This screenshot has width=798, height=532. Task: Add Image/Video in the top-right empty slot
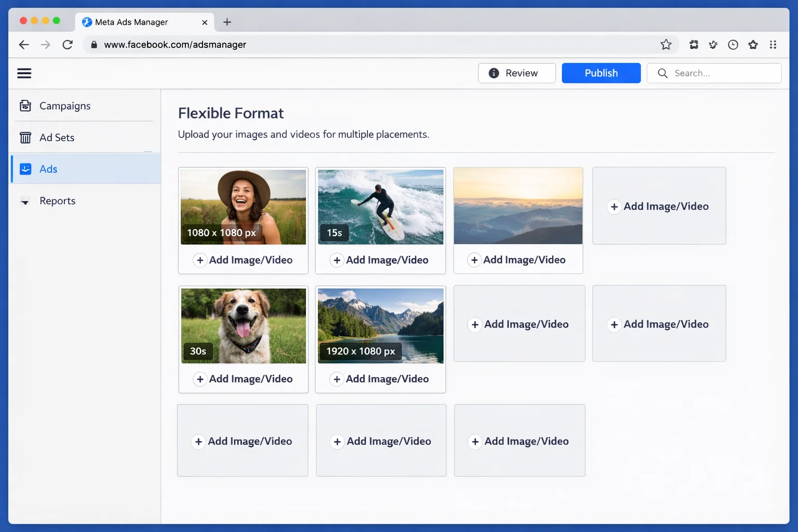659,206
